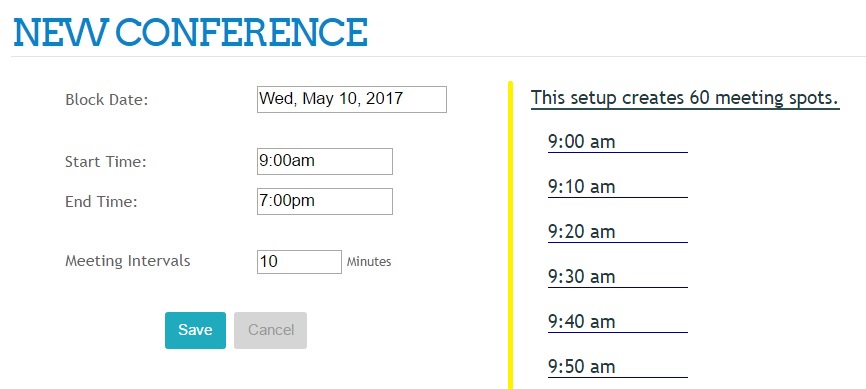The height and width of the screenshot is (389, 866).
Task: Select the 9:30 am meeting slot
Action: (x=617, y=277)
